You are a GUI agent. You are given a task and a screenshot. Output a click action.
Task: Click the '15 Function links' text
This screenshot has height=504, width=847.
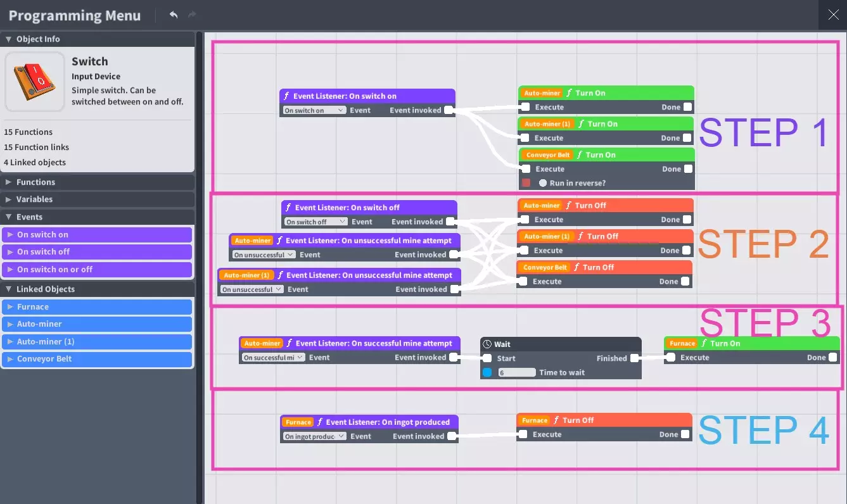coord(37,148)
